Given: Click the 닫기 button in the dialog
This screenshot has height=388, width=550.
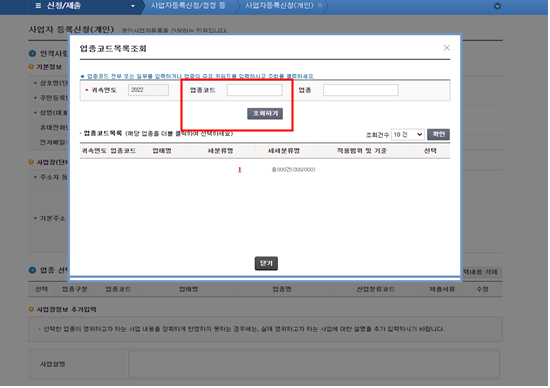Looking at the screenshot, I should click(267, 264).
